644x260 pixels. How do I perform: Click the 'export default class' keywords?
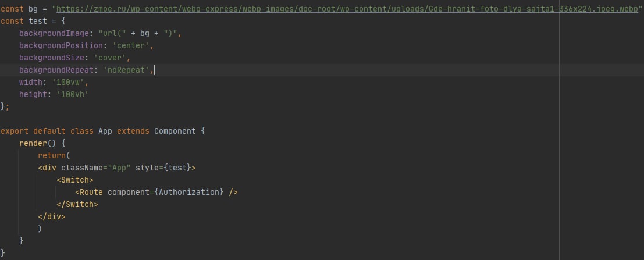point(47,131)
